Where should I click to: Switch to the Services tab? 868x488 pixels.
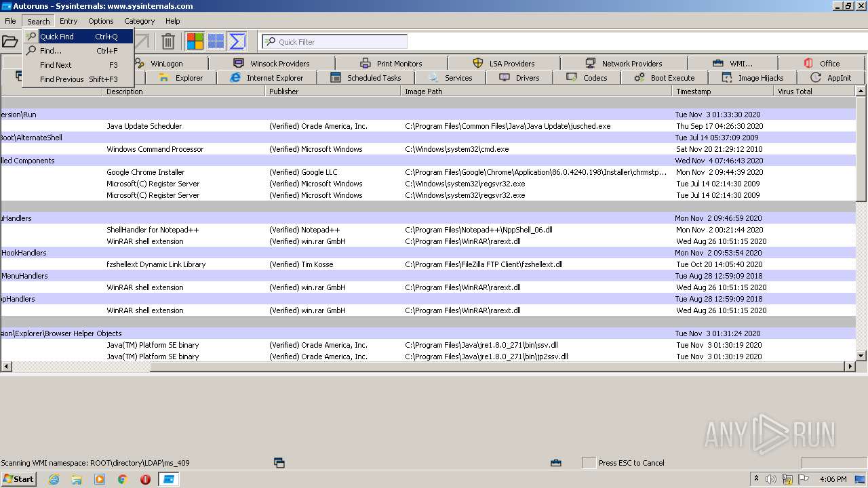point(450,78)
